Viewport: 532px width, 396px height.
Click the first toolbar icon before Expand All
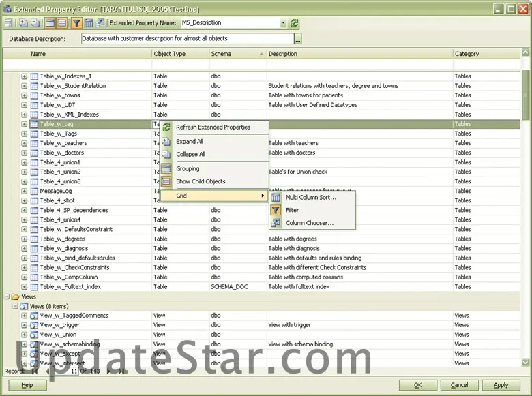[x=8, y=23]
